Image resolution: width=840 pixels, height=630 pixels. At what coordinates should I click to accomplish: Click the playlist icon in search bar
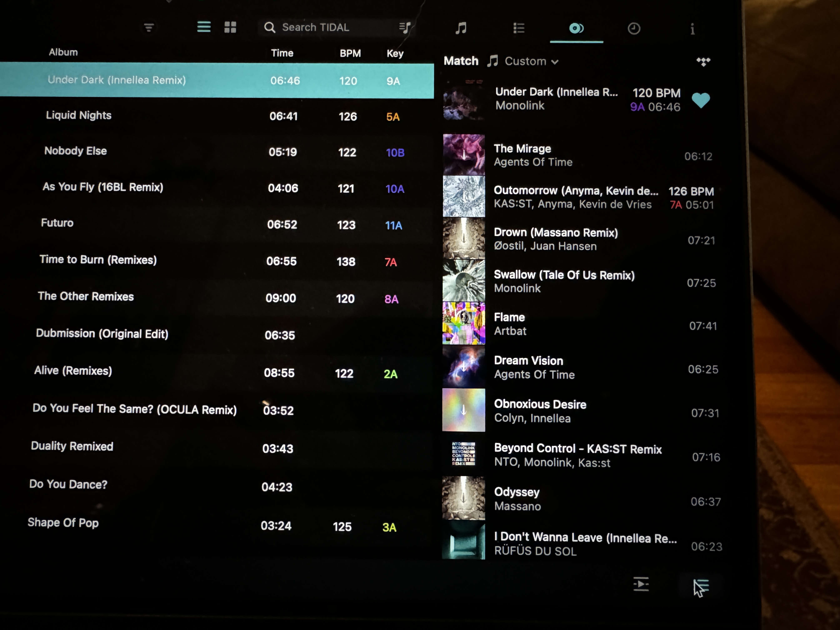click(x=405, y=27)
